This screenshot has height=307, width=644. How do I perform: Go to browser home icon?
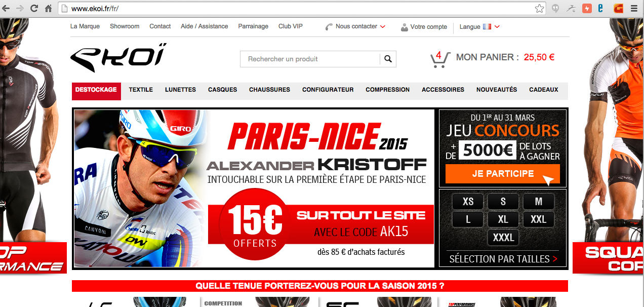(x=49, y=9)
